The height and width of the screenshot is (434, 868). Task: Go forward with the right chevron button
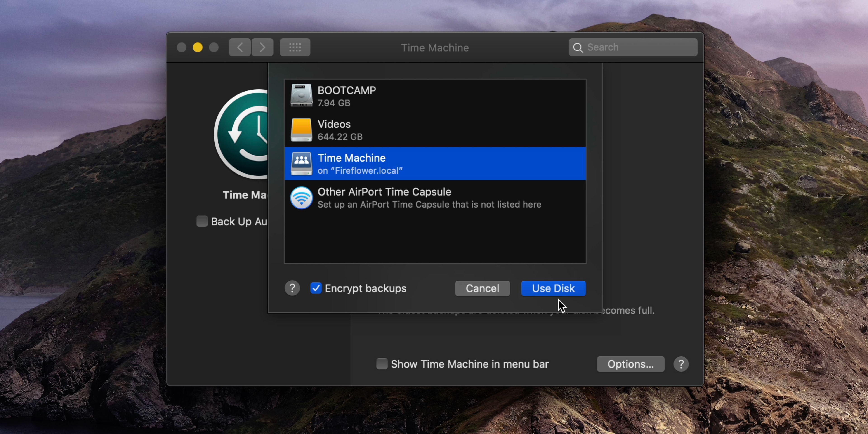(x=262, y=47)
